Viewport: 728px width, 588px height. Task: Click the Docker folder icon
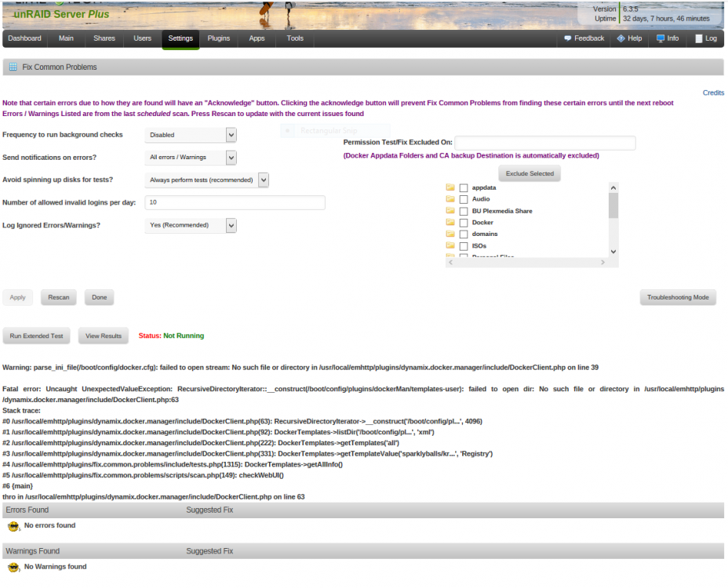(x=450, y=223)
